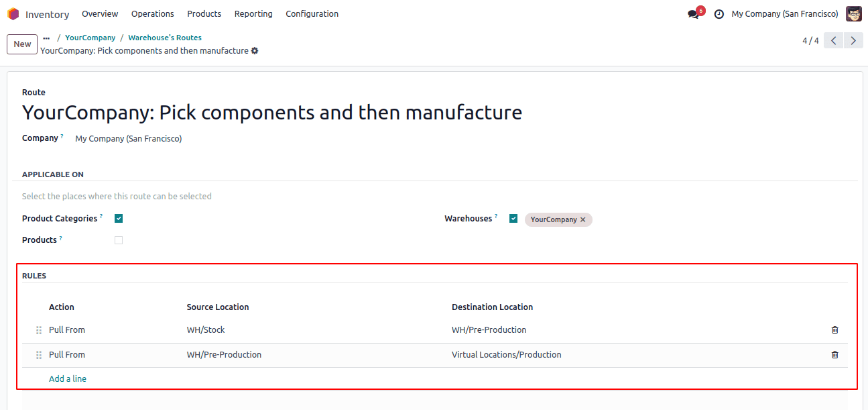Delete the WH/Stock rule row

834,330
